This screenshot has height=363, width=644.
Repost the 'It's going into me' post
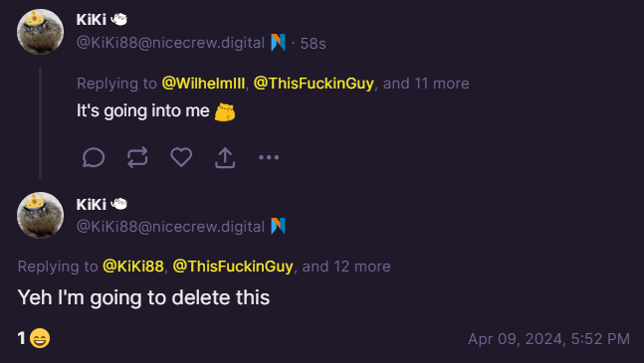pyautogui.click(x=137, y=157)
